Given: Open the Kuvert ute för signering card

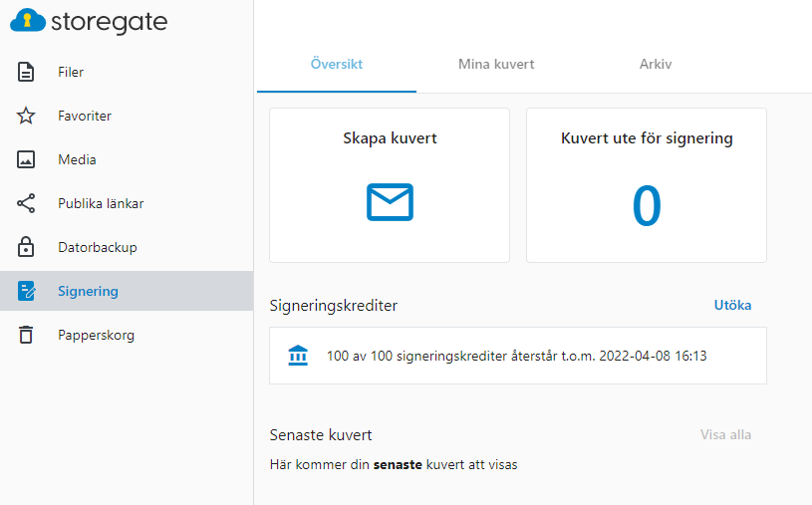Looking at the screenshot, I should tap(647, 185).
